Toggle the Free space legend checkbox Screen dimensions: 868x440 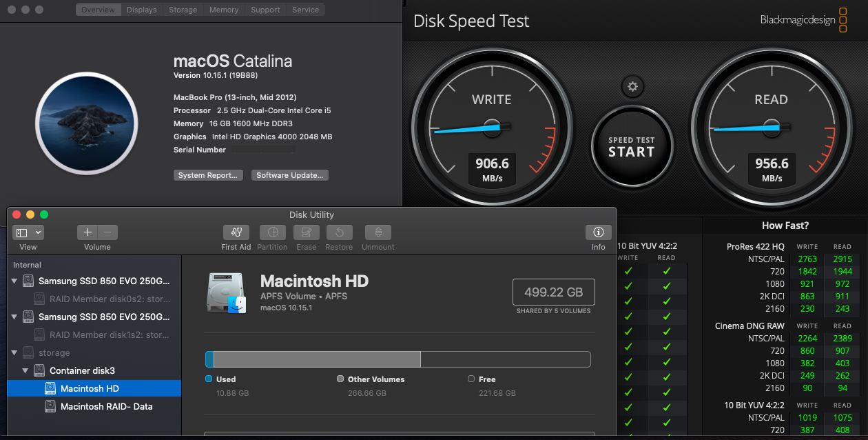point(471,379)
